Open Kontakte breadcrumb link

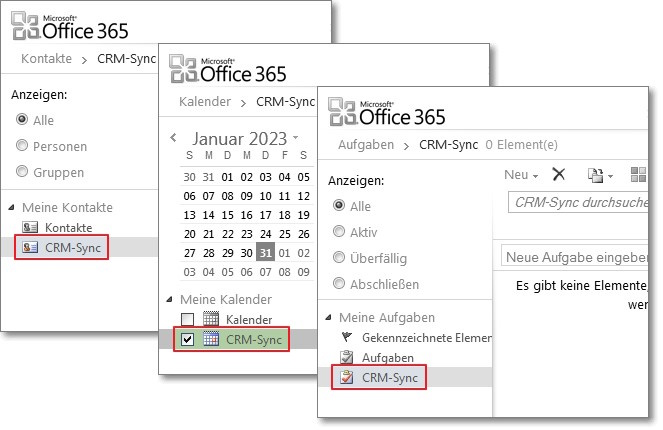47,58
